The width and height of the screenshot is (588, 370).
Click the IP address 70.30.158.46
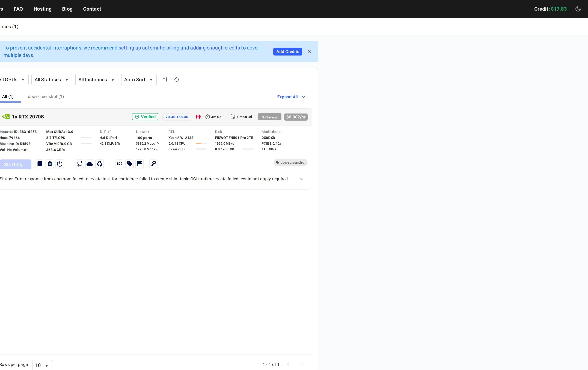point(177,117)
